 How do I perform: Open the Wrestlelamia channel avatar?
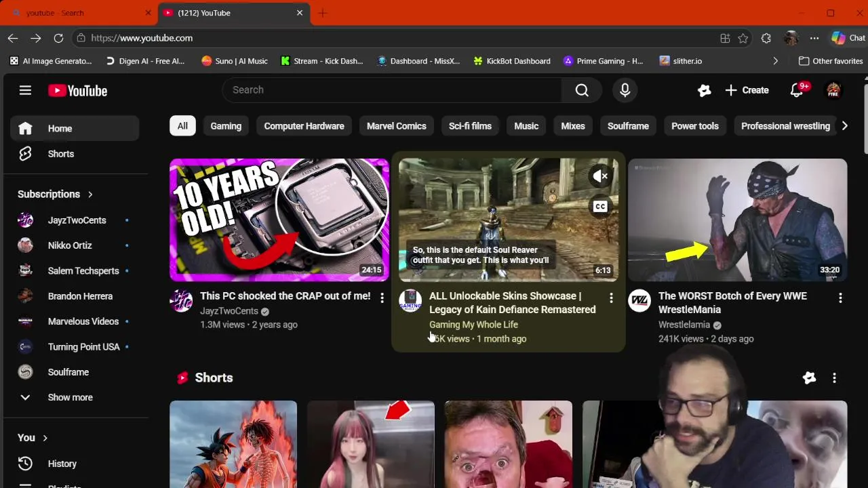click(x=639, y=300)
